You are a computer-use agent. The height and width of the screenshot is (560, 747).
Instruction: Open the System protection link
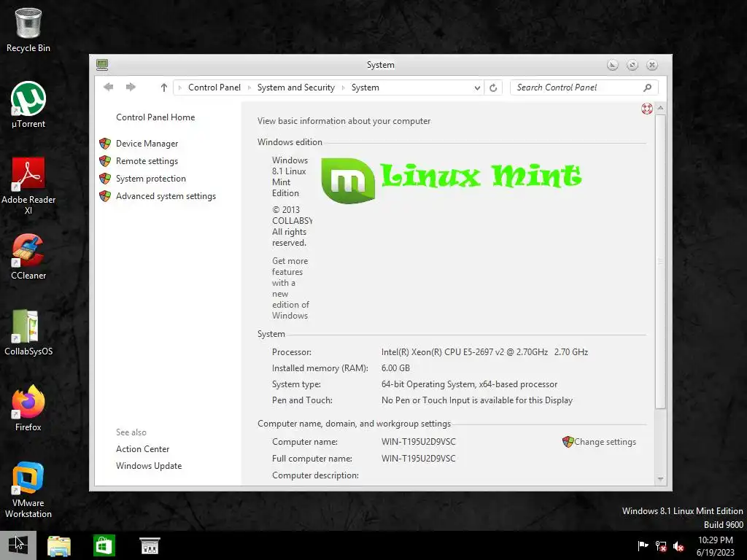[150, 179]
